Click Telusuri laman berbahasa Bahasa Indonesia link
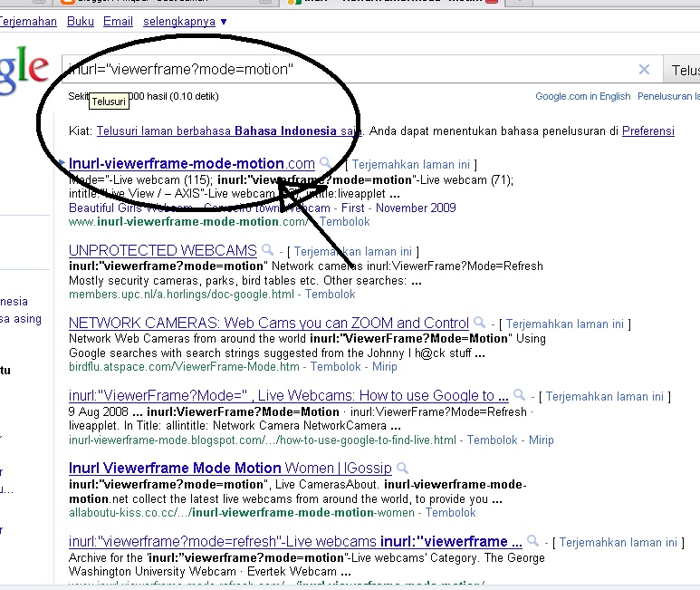This screenshot has height=590, width=700. point(229,131)
